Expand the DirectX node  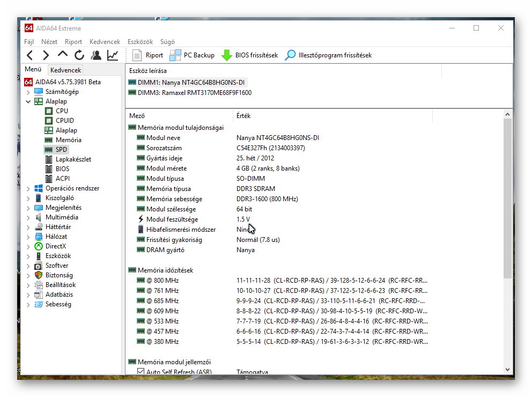pos(28,247)
